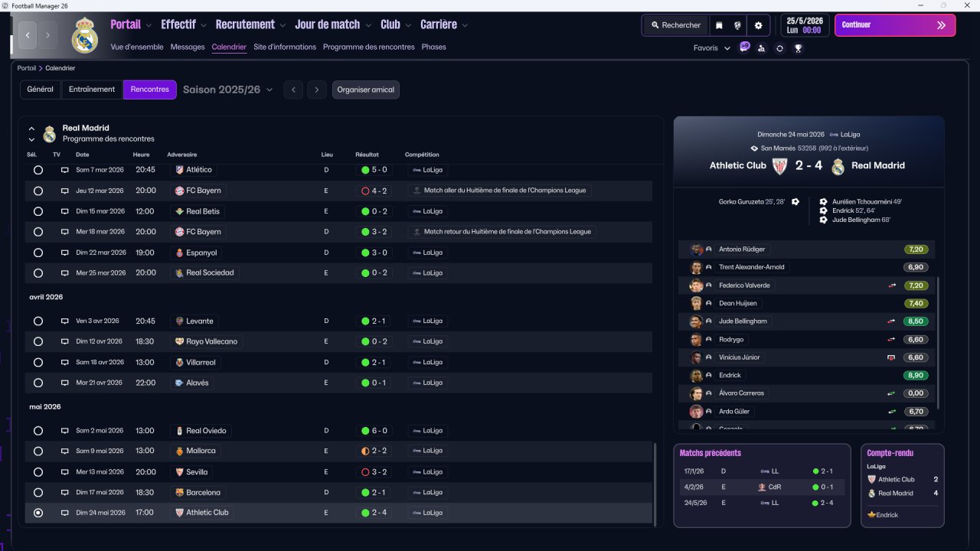The image size is (980, 551).
Task: Click the Real Madrid crest in the header
Action: pos(85,35)
